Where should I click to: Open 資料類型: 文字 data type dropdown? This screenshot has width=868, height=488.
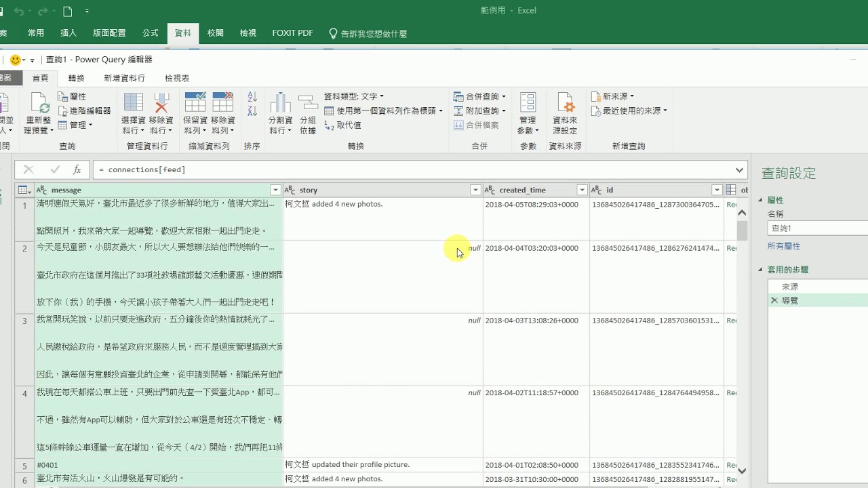(x=354, y=97)
